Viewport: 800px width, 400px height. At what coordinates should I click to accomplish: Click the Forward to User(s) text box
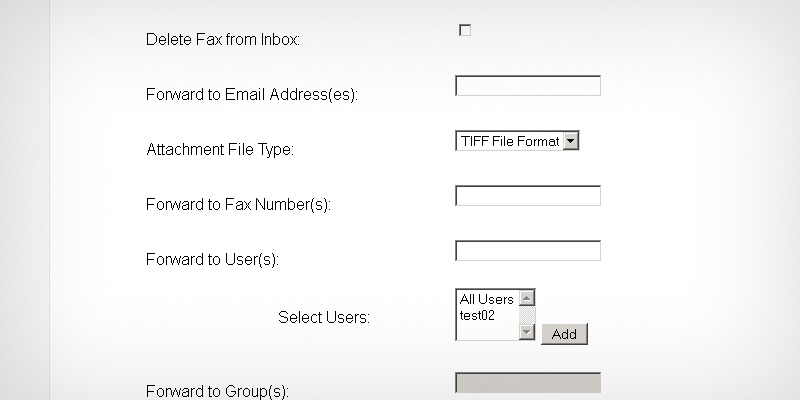528,251
